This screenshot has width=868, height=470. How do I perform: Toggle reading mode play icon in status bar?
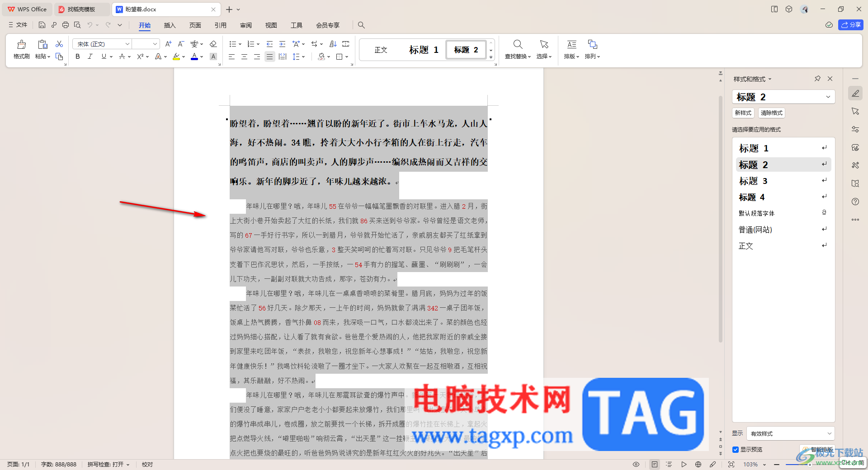pos(684,464)
